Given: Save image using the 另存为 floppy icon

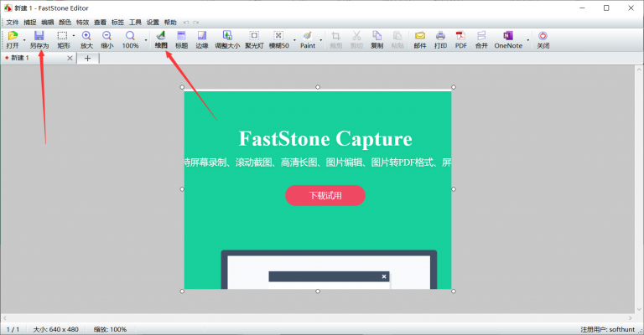Looking at the screenshot, I should [x=39, y=39].
